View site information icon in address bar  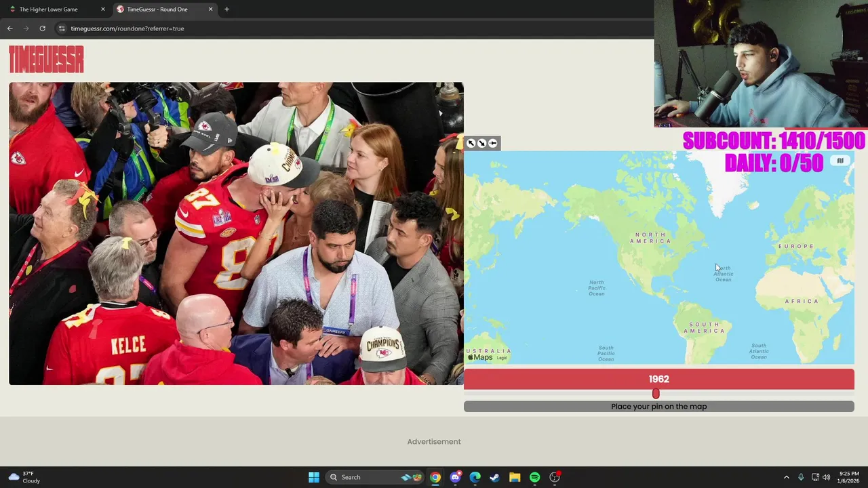(62, 28)
